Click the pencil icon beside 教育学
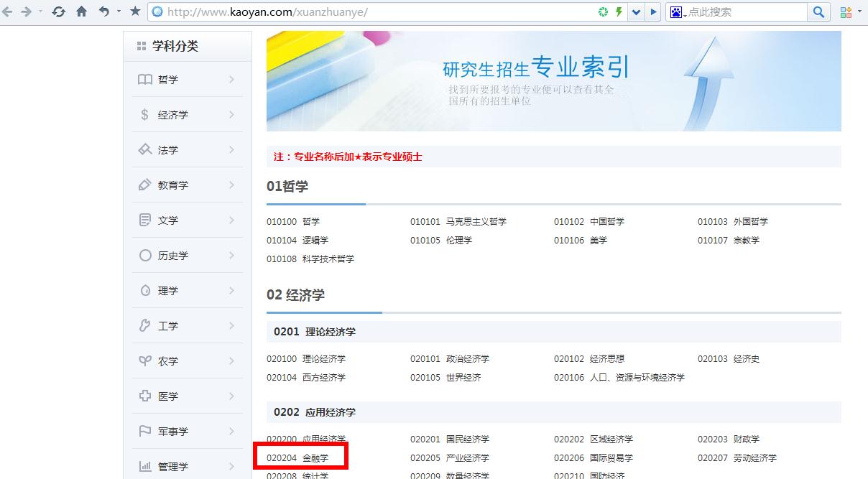 (x=145, y=185)
